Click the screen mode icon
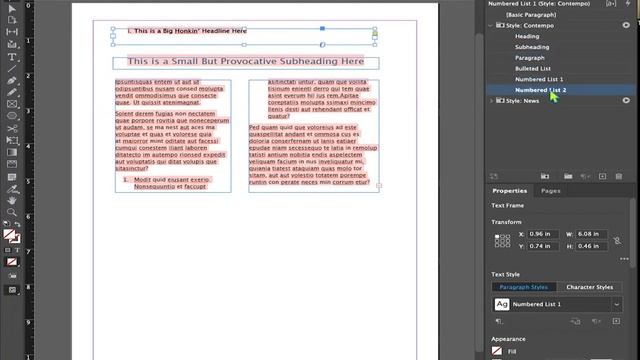The image size is (640, 360). point(12,290)
